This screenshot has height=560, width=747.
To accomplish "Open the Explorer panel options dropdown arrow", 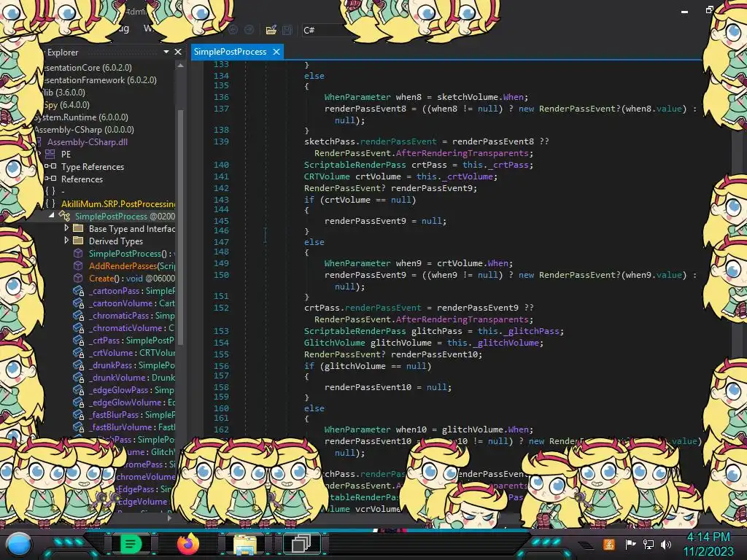I will (x=166, y=52).
